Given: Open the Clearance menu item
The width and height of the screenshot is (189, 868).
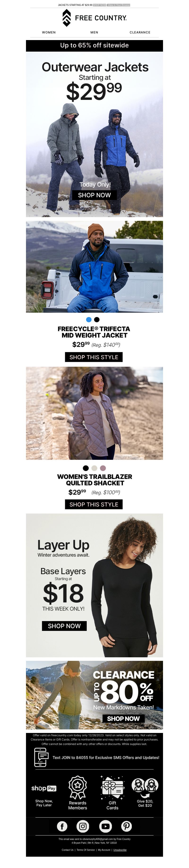Looking at the screenshot, I should 140,32.
